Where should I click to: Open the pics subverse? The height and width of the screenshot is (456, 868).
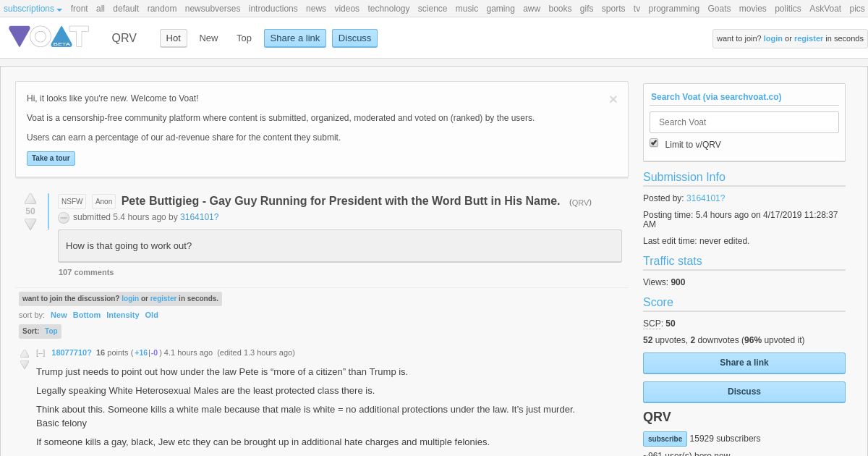click(857, 9)
